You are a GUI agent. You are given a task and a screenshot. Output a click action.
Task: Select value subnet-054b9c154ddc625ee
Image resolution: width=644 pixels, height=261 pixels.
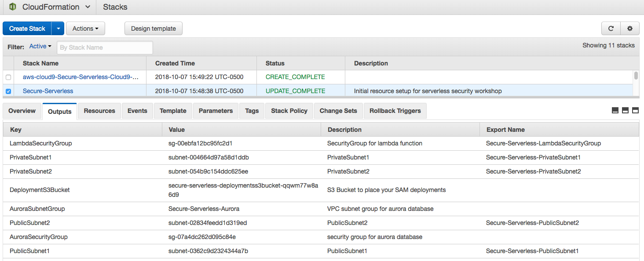(x=208, y=171)
